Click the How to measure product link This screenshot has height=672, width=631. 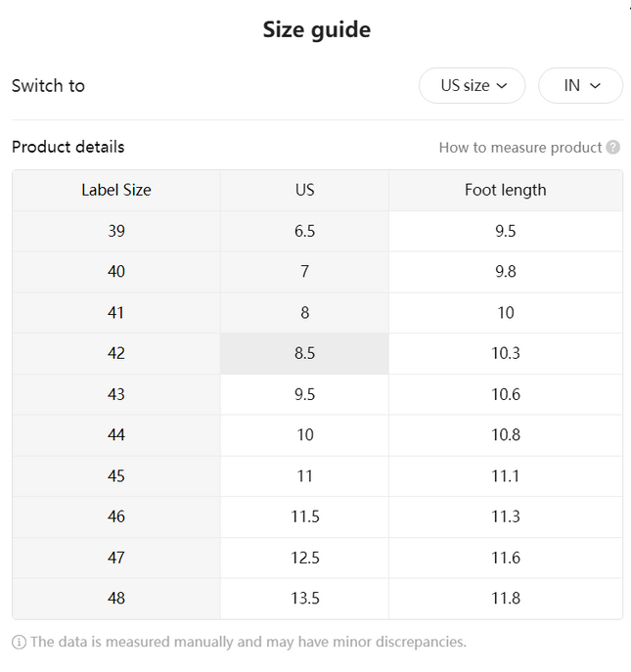520,148
